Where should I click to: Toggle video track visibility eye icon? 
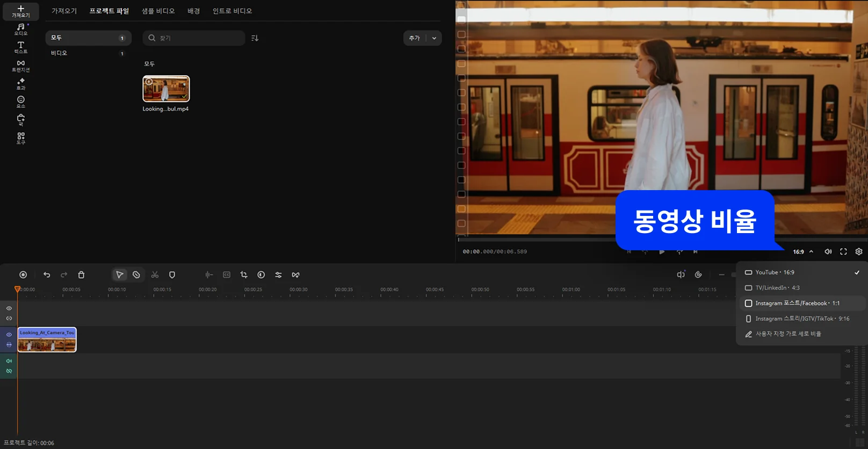point(9,335)
